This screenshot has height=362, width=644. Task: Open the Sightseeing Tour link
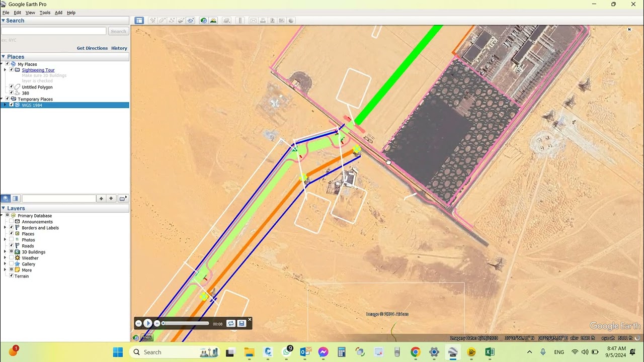(38, 70)
